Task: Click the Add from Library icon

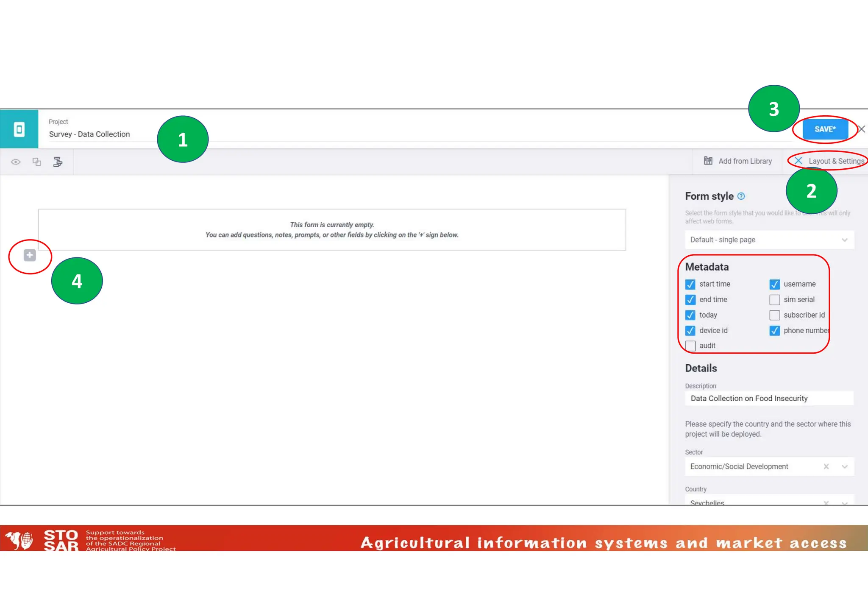Action: click(708, 161)
